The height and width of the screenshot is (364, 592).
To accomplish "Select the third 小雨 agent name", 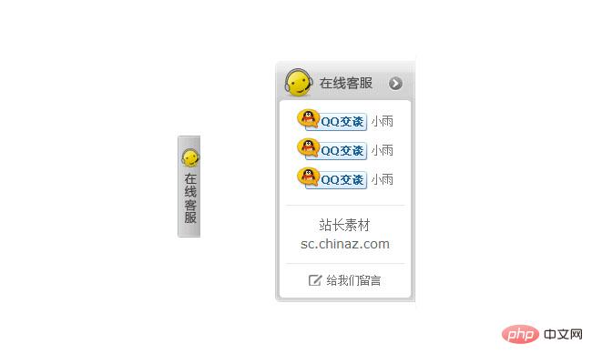I will coord(383,179).
